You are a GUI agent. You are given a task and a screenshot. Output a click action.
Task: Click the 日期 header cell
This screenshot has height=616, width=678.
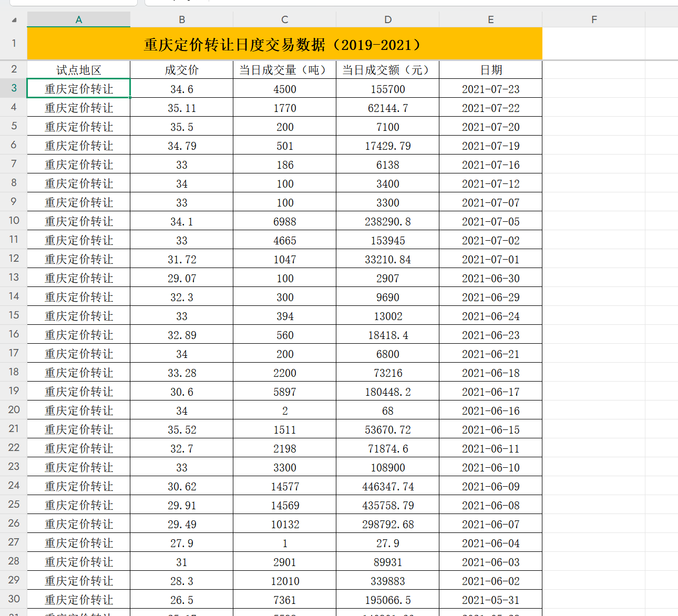[x=491, y=70]
